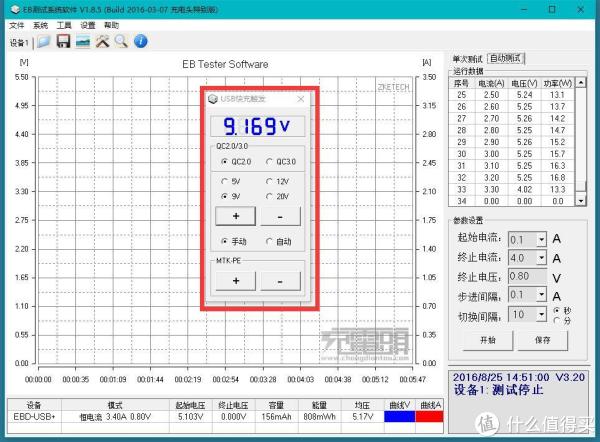Select row 33 in the run data table

(512, 189)
